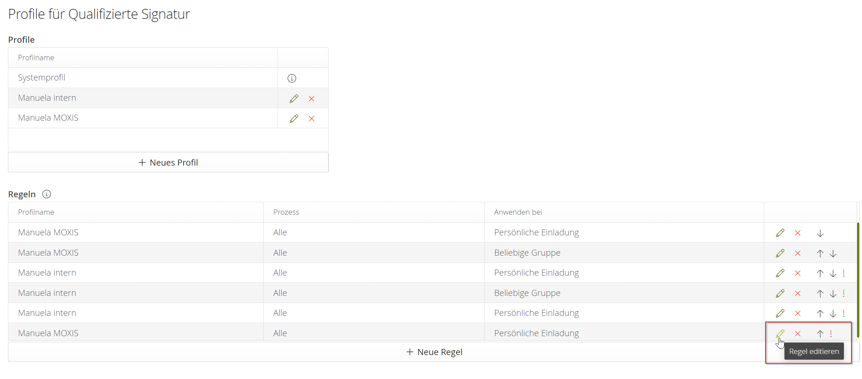Move topmost Manuela MOXIS Persönliche Einladung rule down
Viewport: 862px width, 379px height.
[x=820, y=233]
